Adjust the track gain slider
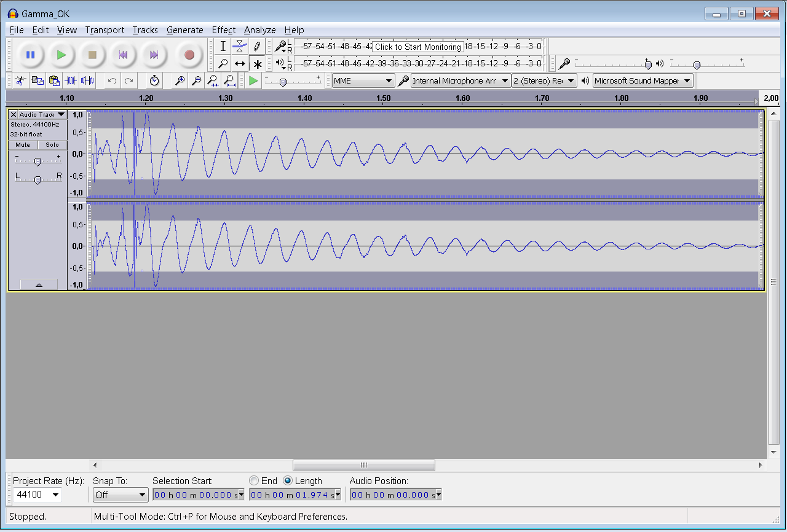The image size is (787, 532). [38, 162]
